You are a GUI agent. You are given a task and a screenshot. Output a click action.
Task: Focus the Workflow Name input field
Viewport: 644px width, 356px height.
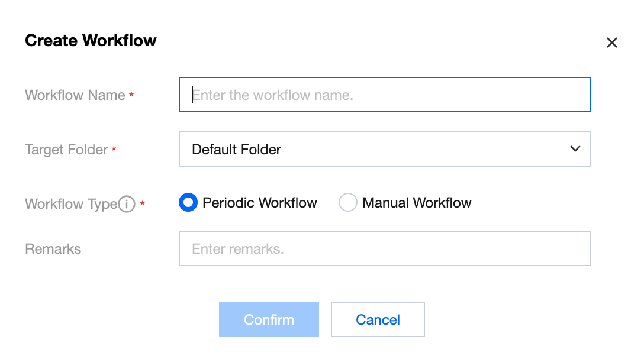pos(385,95)
